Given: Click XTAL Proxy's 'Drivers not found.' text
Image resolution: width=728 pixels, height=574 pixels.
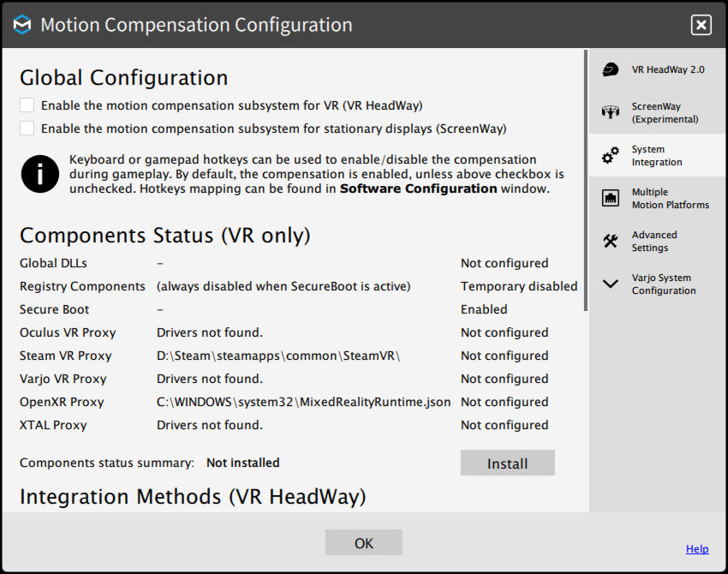Looking at the screenshot, I should [x=209, y=426].
